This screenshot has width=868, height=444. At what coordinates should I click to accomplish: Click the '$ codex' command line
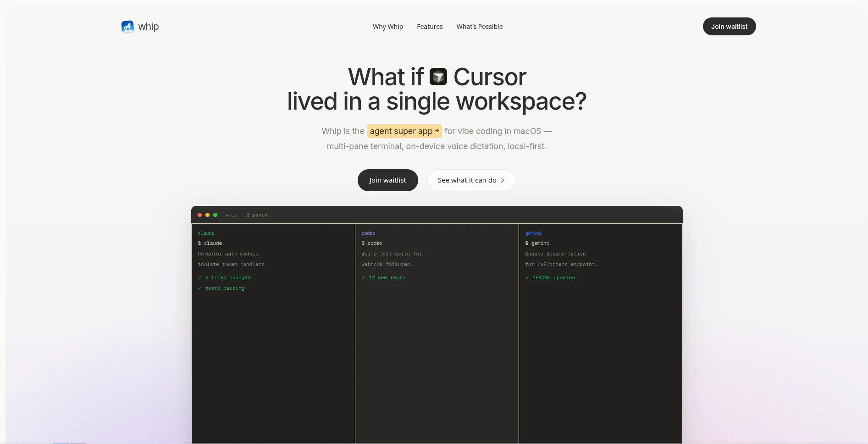pos(372,244)
